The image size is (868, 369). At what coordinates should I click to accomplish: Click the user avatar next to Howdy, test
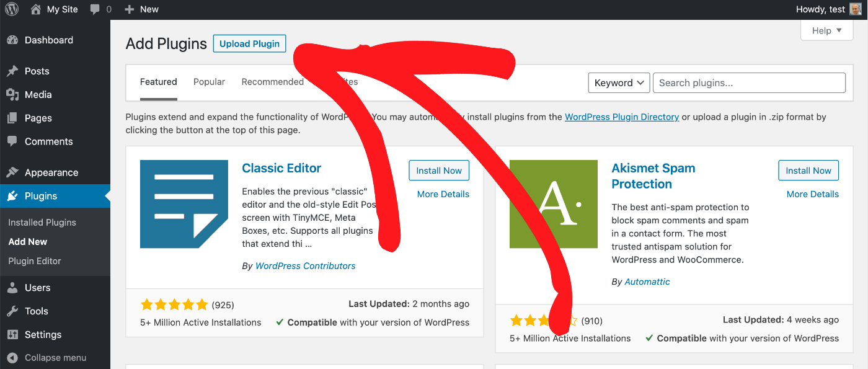[855, 9]
